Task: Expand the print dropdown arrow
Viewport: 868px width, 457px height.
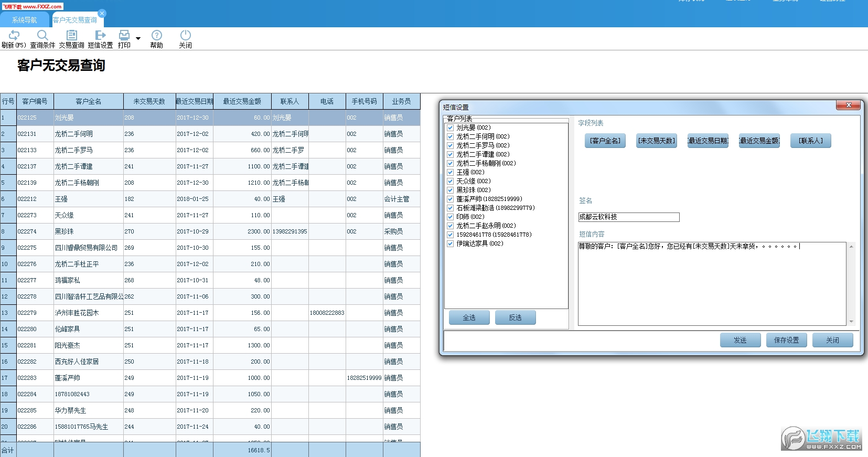Action: (x=138, y=38)
